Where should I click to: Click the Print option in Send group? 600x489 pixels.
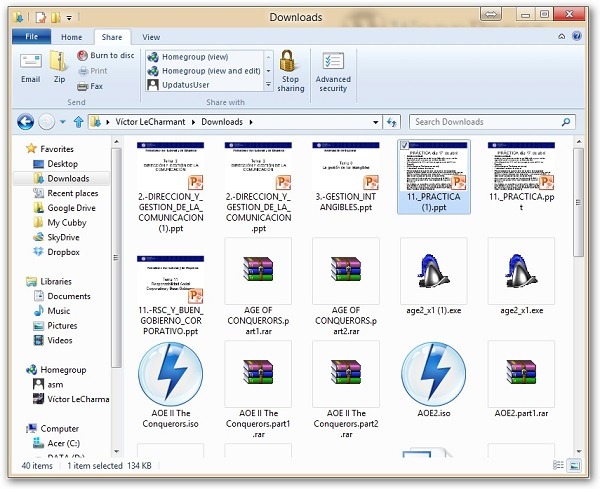click(x=93, y=71)
